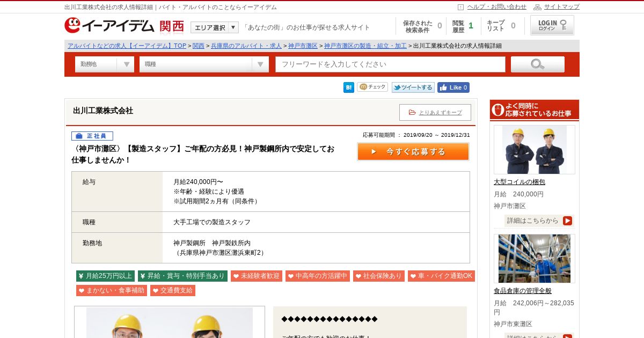Image resolution: width=644 pixels, height=338 pixels.
Task: Open 神戸市灘区の製造・組立・加工 breadcrumb
Action: click(x=365, y=46)
